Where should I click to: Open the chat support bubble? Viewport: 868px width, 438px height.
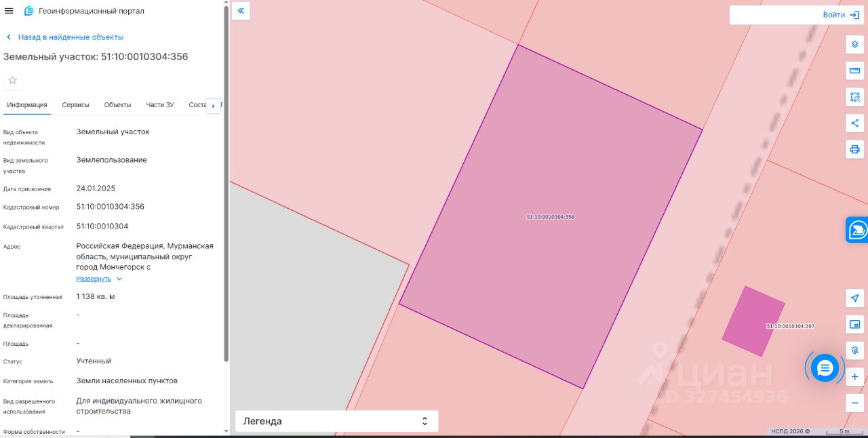point(825,368)
